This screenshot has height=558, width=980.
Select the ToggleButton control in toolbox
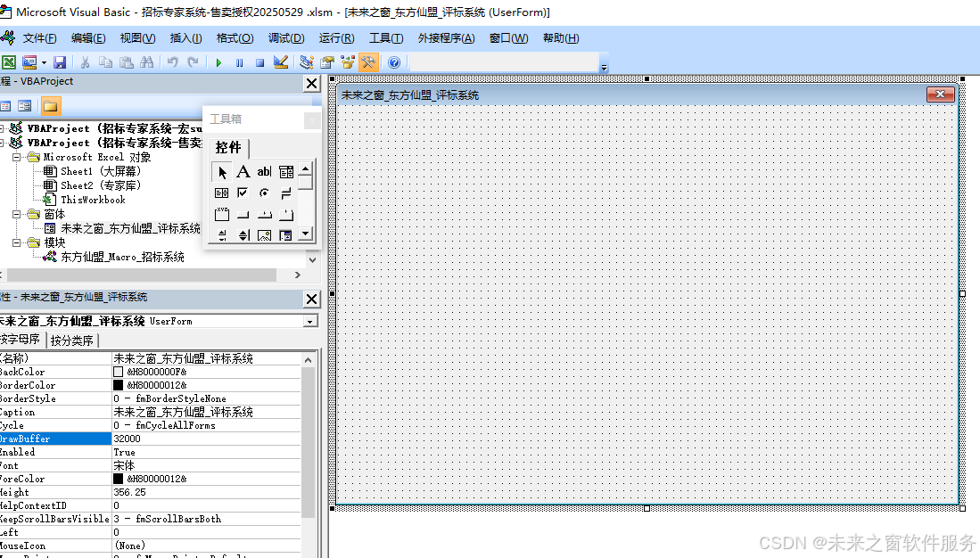point(285,193)
